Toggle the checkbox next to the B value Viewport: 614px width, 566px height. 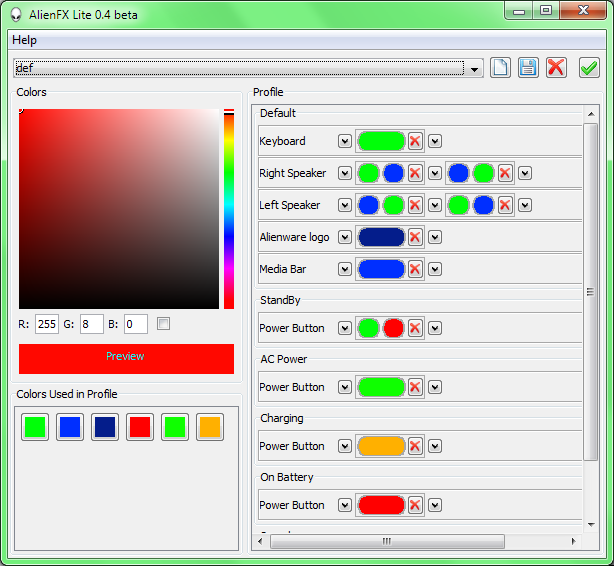(x=163, y=324)
